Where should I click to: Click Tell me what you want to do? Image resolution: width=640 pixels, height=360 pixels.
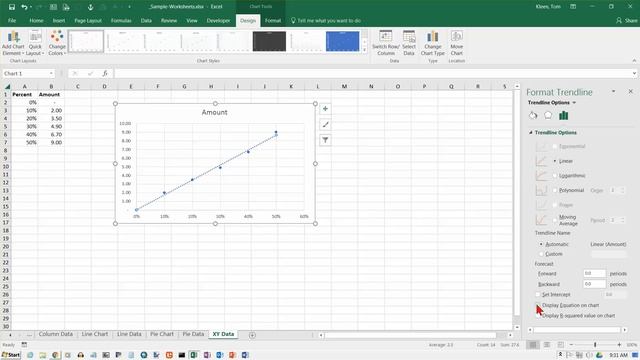click(327, 20)
